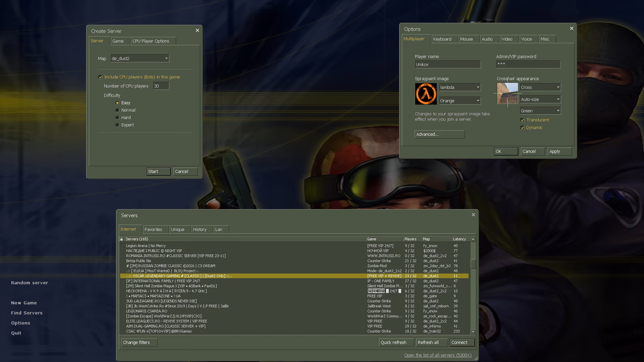This screenshot has width=644, height=362.
Task: Click Find Servers in main menu
Action: 27,313
